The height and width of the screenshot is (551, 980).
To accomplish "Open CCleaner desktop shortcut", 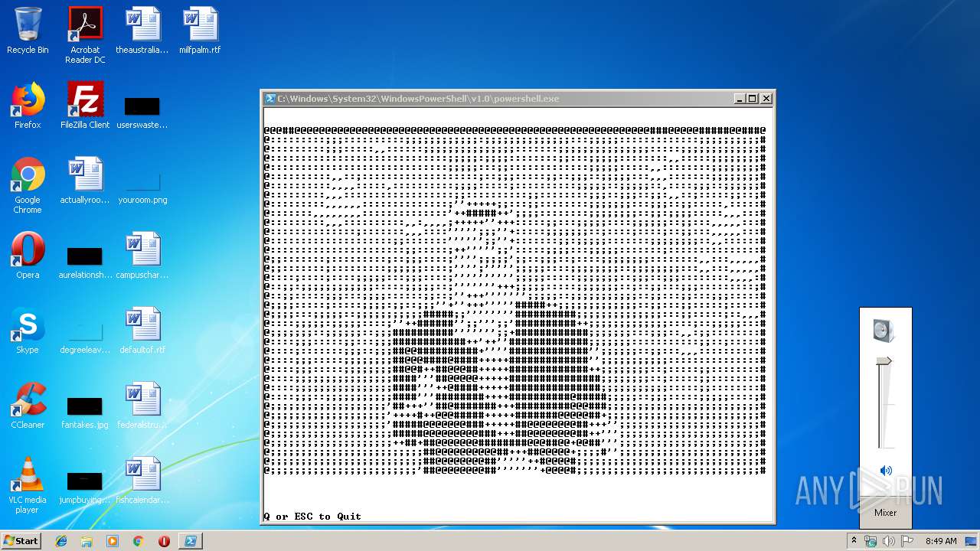I will [28, 406].
